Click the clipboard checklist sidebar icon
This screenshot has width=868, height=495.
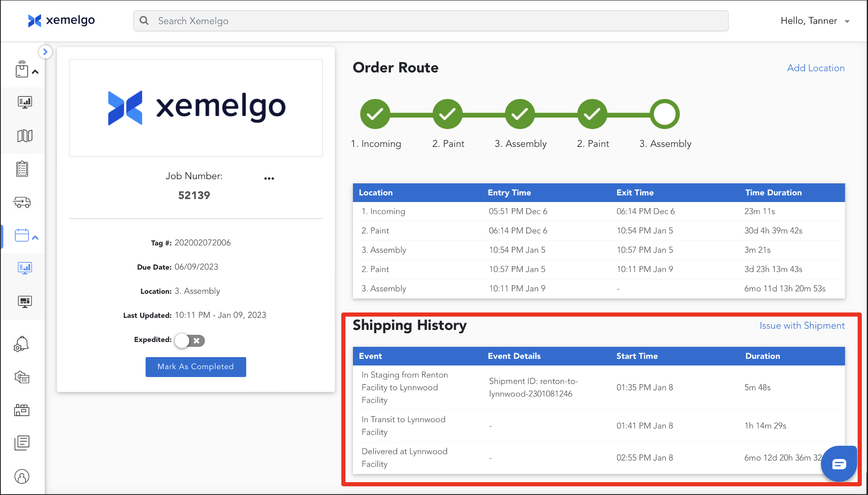(22, 169)
